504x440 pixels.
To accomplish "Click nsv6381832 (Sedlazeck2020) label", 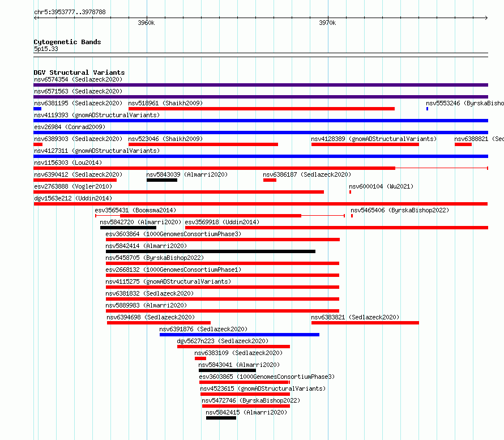I will point(150,293).
